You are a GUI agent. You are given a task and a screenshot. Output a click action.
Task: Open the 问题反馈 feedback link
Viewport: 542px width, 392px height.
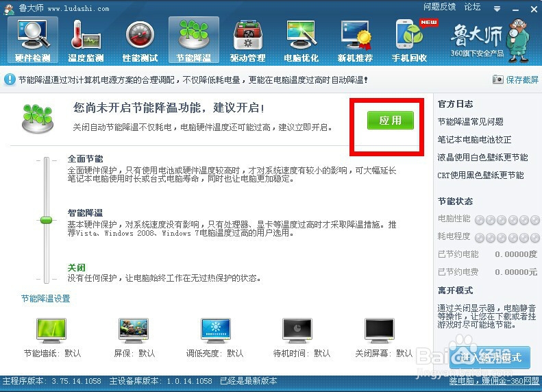click(439, 7)
